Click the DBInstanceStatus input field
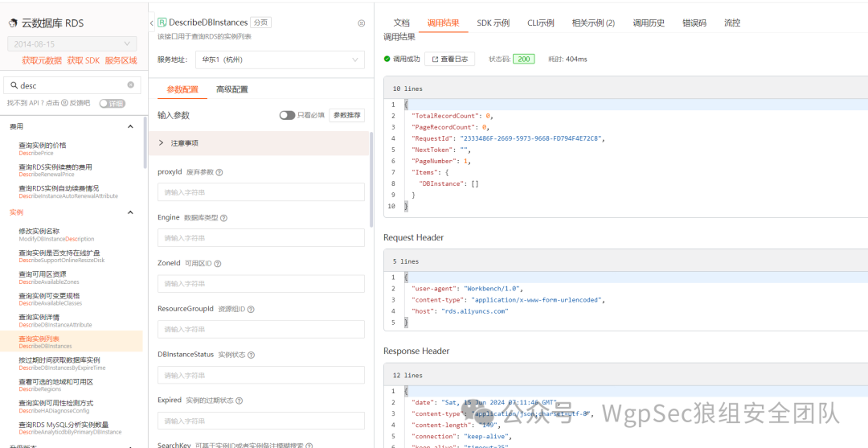This screenshot has height=448, width=868. [x=260, y=375]
